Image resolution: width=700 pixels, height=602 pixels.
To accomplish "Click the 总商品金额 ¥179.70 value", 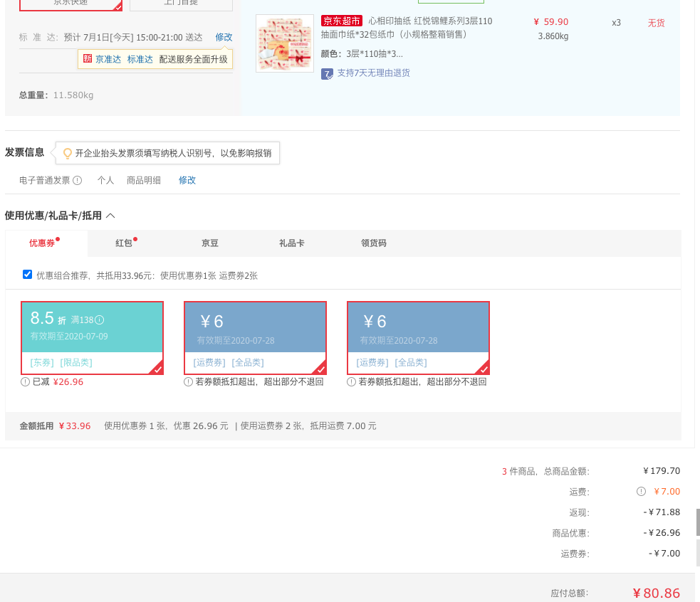I will (662, 471).
